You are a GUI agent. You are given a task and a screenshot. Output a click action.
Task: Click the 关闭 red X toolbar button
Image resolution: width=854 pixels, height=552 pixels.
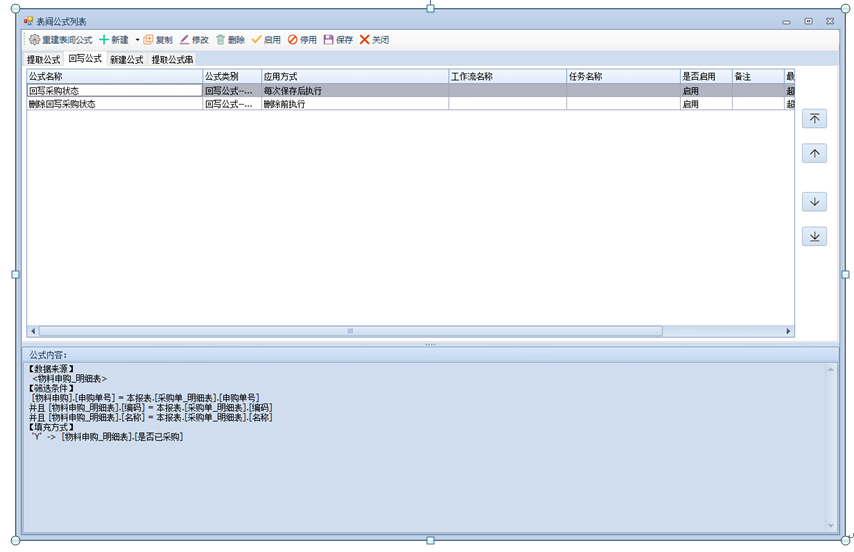[x=365, y=40]
